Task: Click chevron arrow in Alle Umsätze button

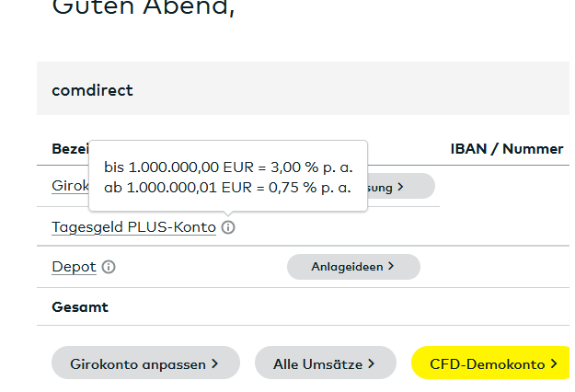Action: pyautogui.click(x=372, y=363)
